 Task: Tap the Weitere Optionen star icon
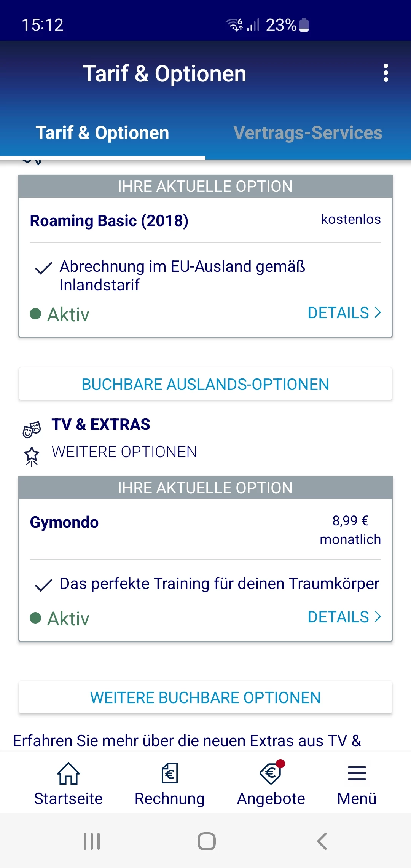pyautogui.click(x=32, y=456)
